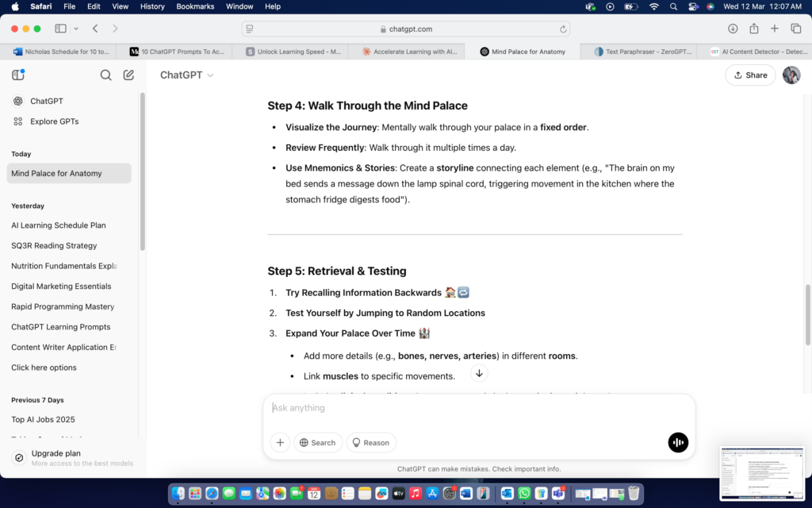
Task: Open the History menu in menu bar
Action: click(152, 6)
